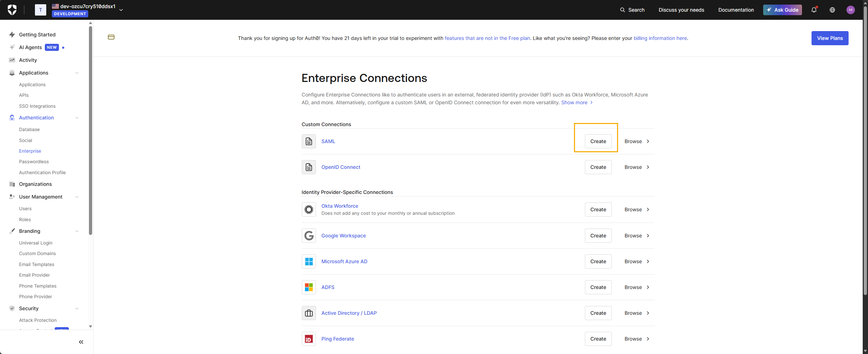Screen dimensions: 868x354
Task: Open your profile avatar menu
Action: 850,10
